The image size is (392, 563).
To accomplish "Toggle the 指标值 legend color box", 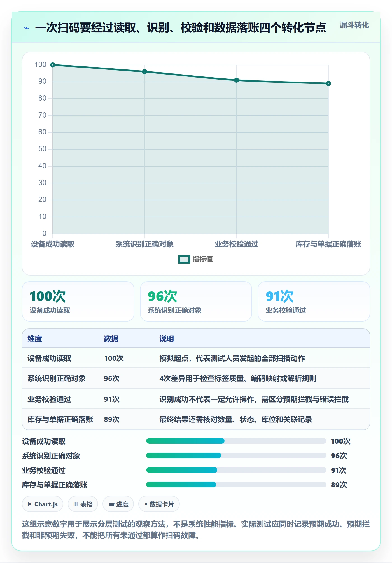I will (184, 259).
